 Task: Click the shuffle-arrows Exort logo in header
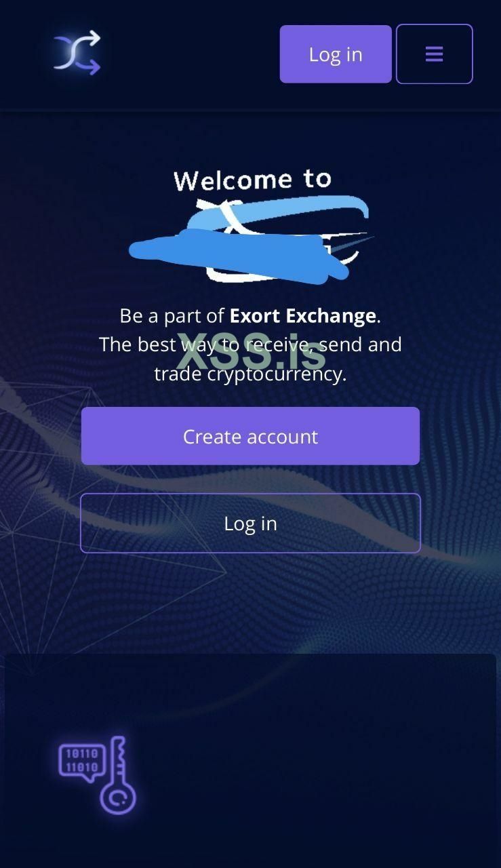[x=77, y=52]
